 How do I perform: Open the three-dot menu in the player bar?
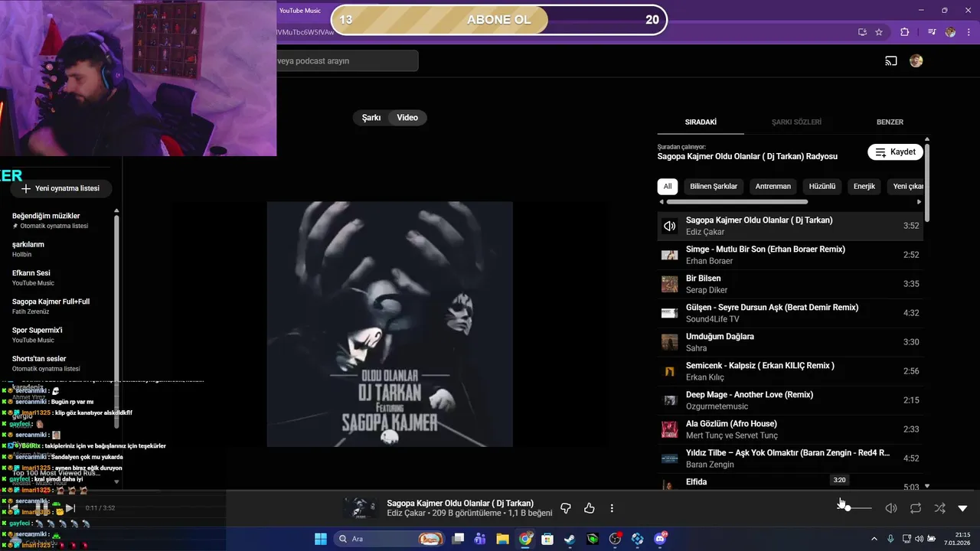612,508
